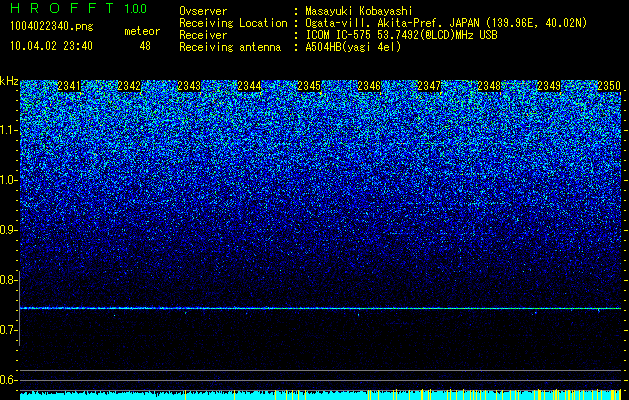The width and height of the screenshot is (629, 400).
Task: Click the 2344 time marker
Action: [x=249, y=86]
